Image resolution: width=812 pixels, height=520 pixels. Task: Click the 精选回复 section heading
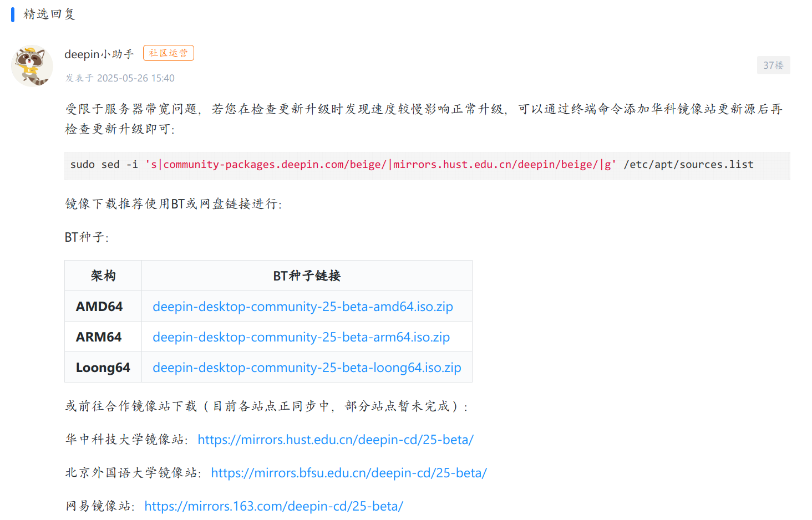pos(49,14)
